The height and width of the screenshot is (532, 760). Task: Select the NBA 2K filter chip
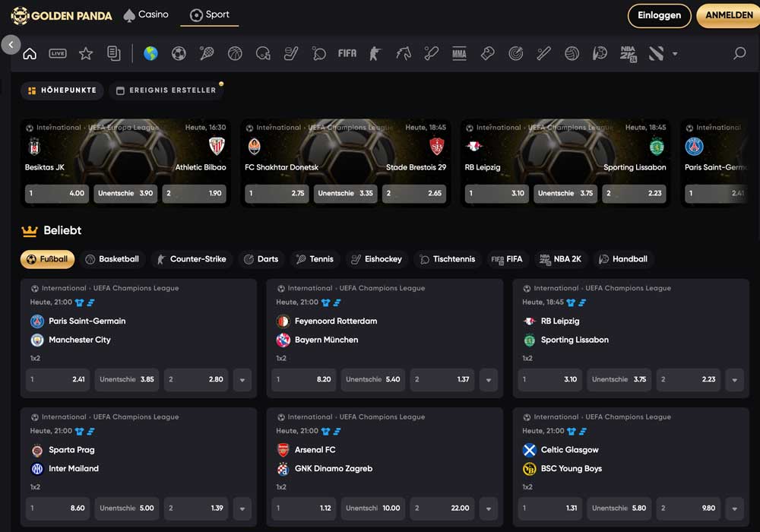(561, 259)
